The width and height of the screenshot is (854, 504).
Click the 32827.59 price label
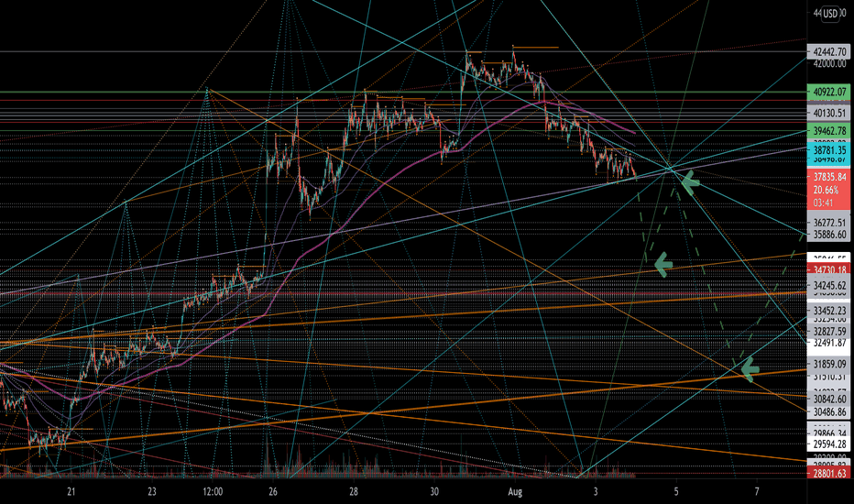tap(828, 332)
